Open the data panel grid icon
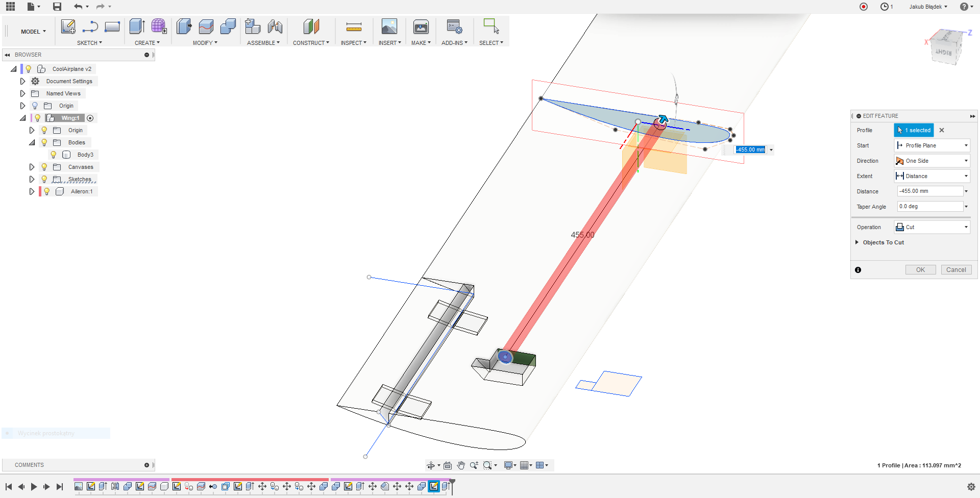 (10, 7)
